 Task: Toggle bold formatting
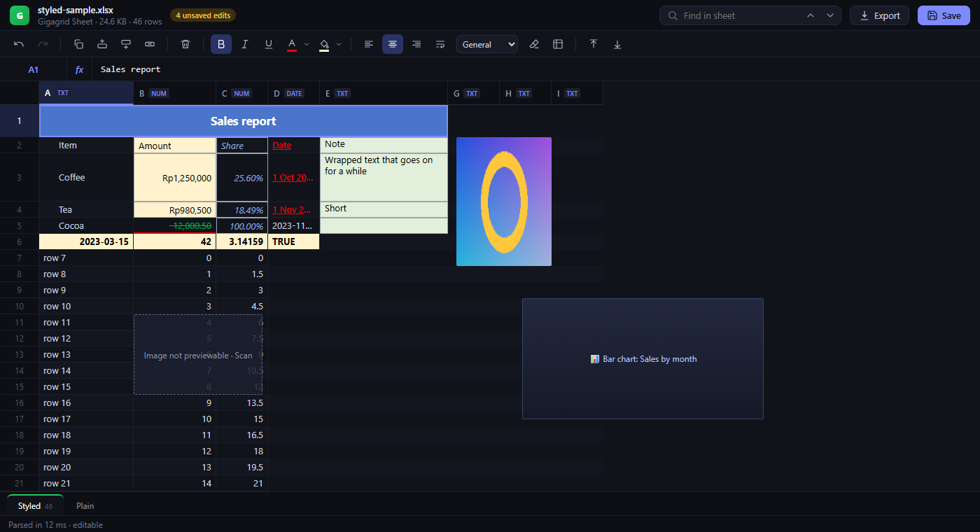point(221,44)
